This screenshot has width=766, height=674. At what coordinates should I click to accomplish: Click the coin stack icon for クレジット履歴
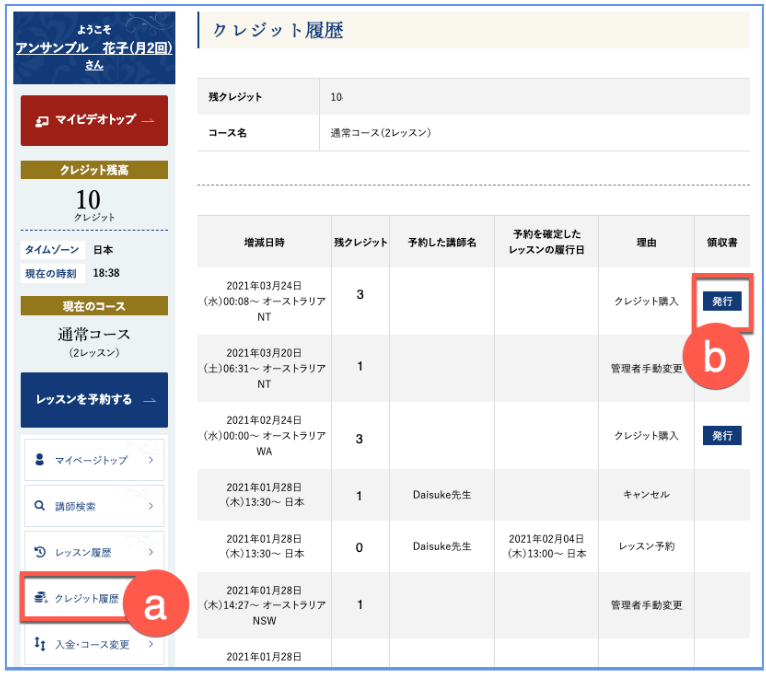tap(40, 598)
